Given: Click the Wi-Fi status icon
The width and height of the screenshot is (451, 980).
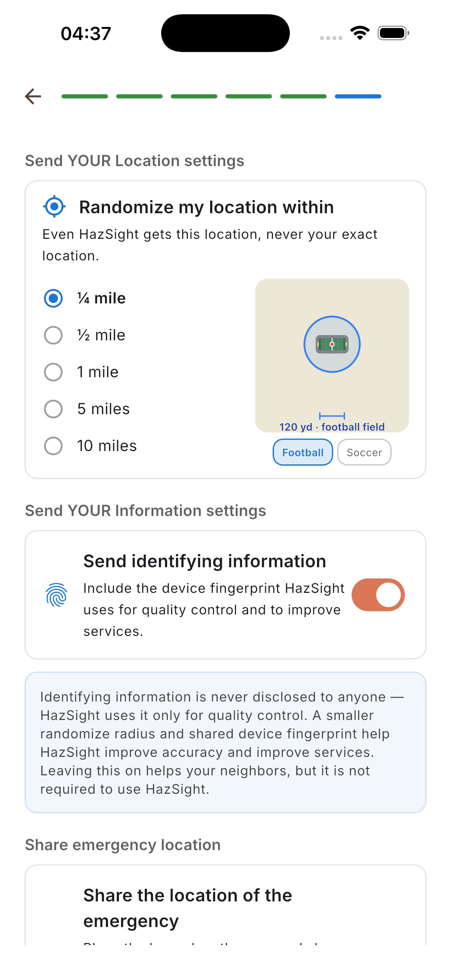Looking at the screenshot, I should click(x=360, y=33).
